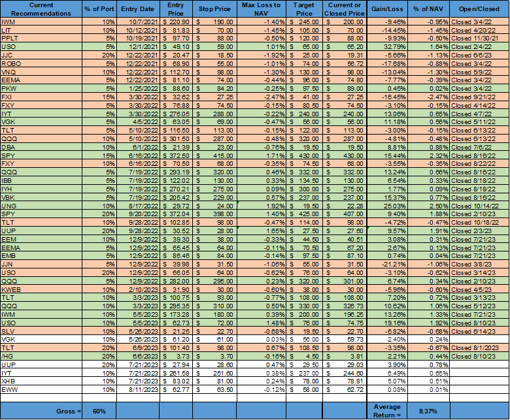
Task: Select the JJC ticker cell
Action: [41, 56]
